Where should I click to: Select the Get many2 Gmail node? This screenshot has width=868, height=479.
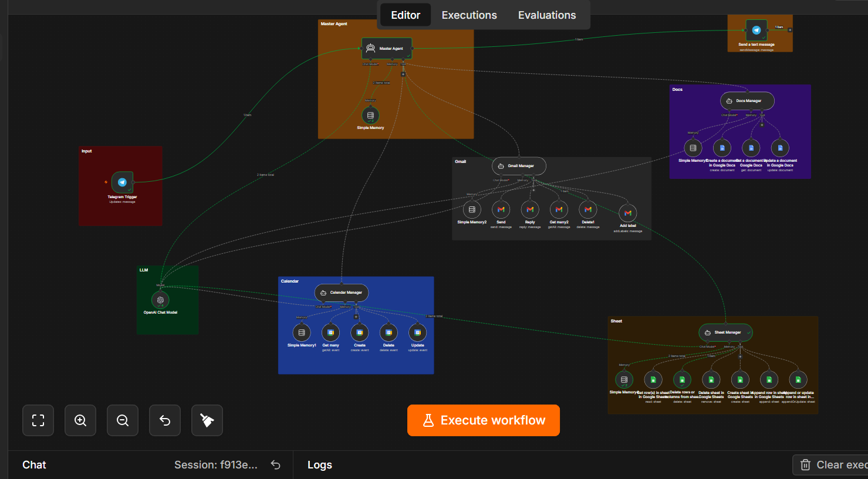click(x=559, y=209)
